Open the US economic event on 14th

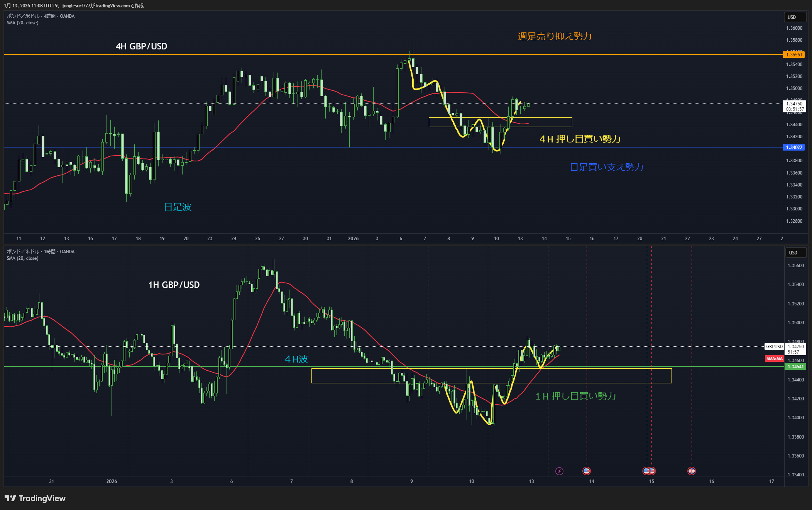586,471
